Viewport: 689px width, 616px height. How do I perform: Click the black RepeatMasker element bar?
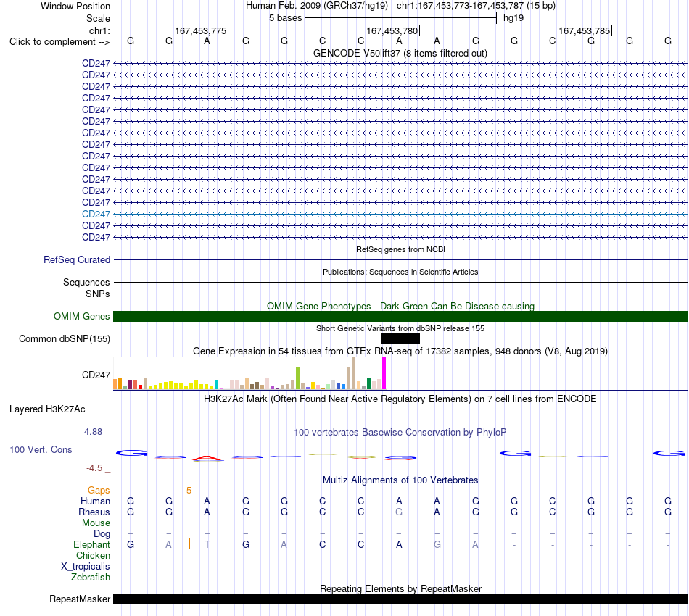[x=400, y=599]
